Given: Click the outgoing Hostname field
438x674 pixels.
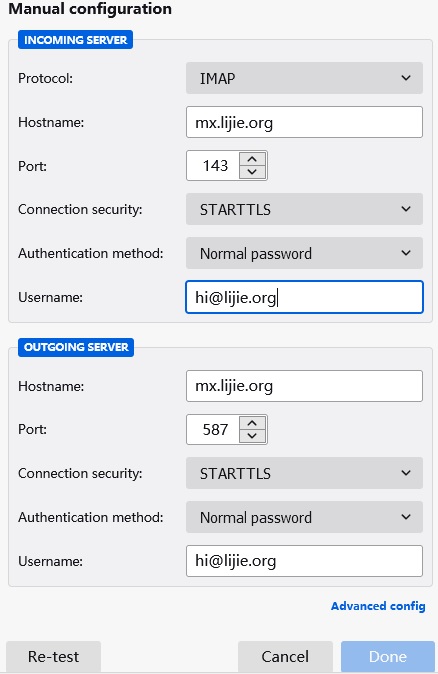Looking at the screenshot, I should (304, 386).
